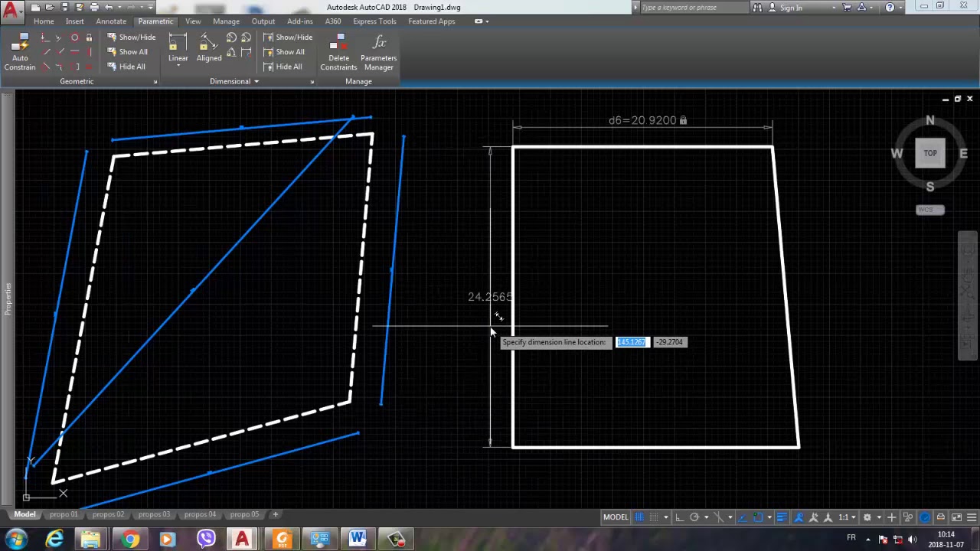
Task: Expand the Quick Access Toolbar customize arrow
Action: click(x=150, y=7)
